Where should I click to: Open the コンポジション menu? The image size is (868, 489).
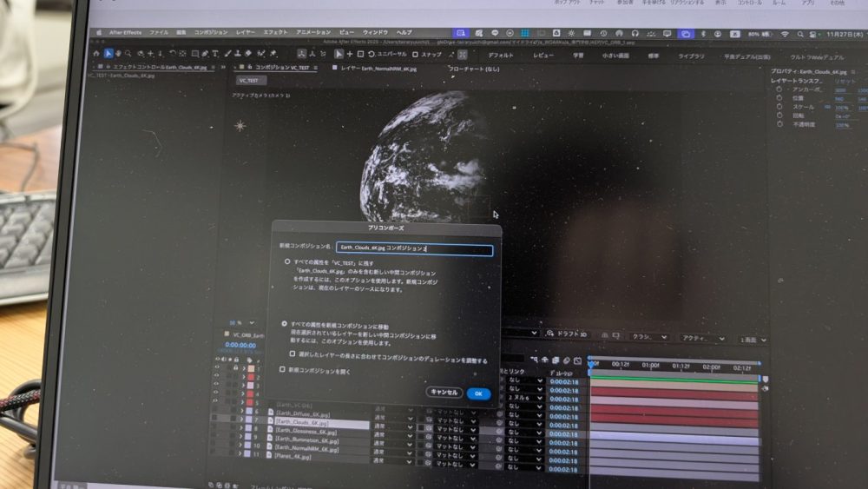tap(210, 32)
